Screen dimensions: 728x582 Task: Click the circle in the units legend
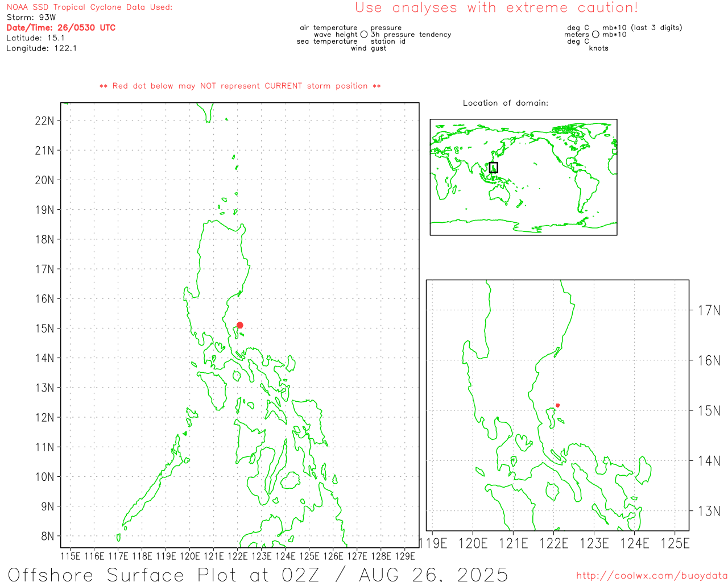click(595, 35)
